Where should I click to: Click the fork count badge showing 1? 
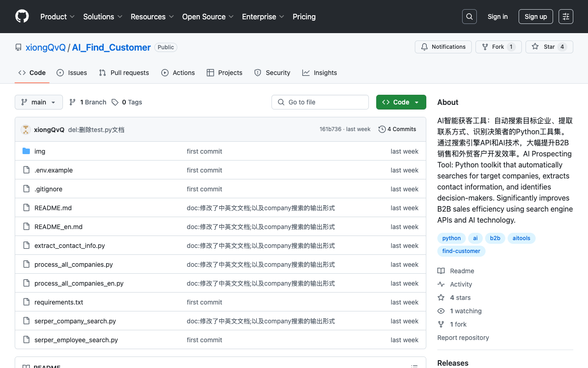(511, 47)
